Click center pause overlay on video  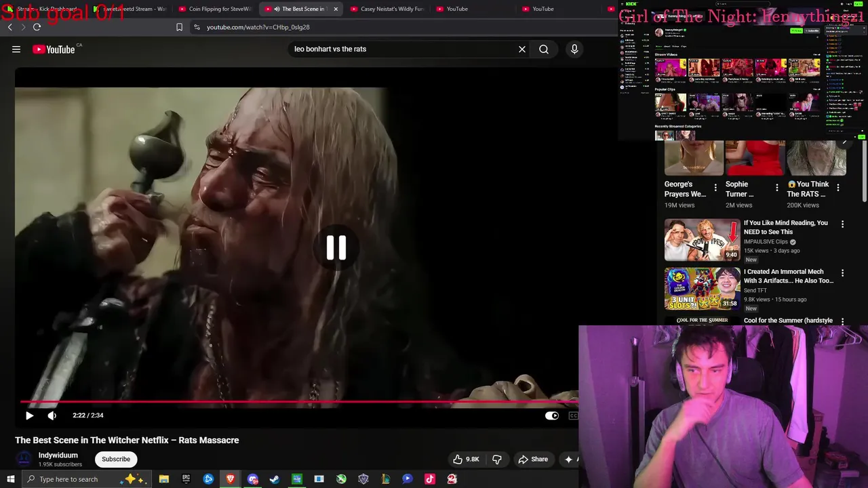click(x=336, y=248)
